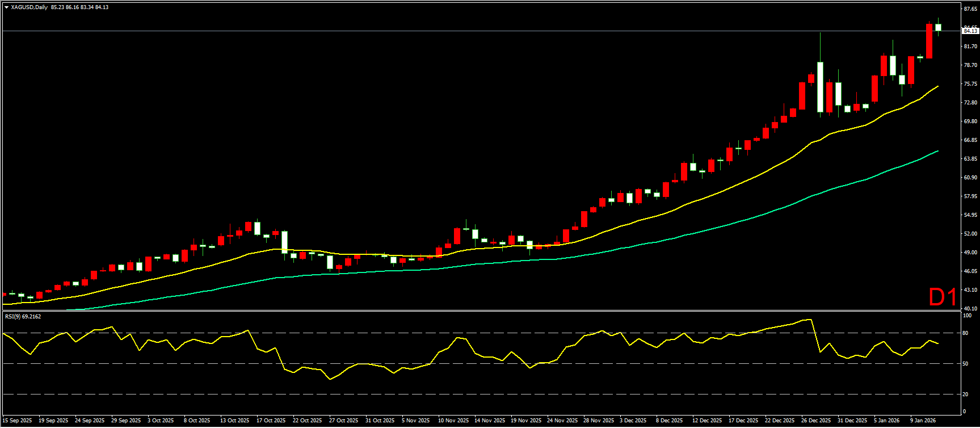The width and height of the screenshot is (980, 428).
Task: Select the yellow moving average line's right end
Action: [937, 86]
